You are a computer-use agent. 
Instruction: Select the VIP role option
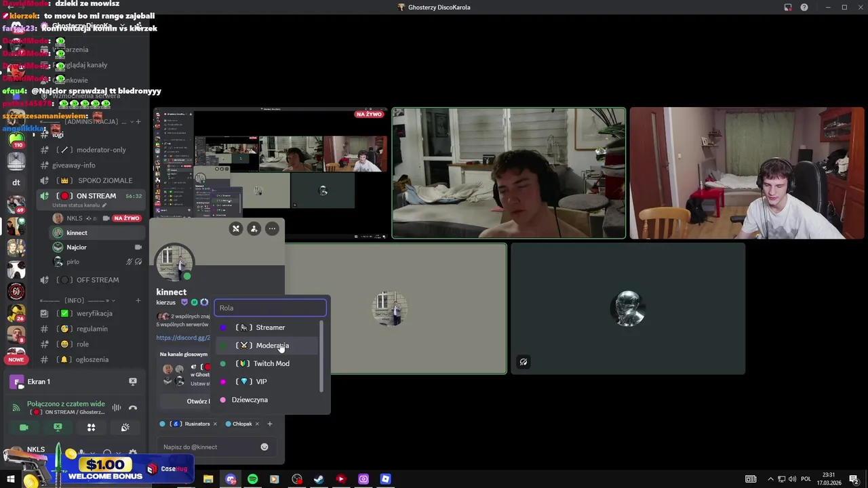pos(268,382)
